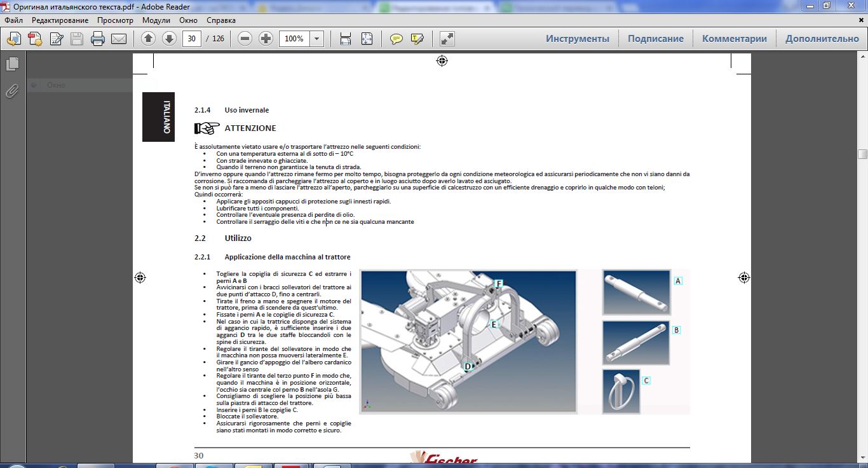Add a sticky note comment
Screen dimensions: 868x468
click(397, 39)
